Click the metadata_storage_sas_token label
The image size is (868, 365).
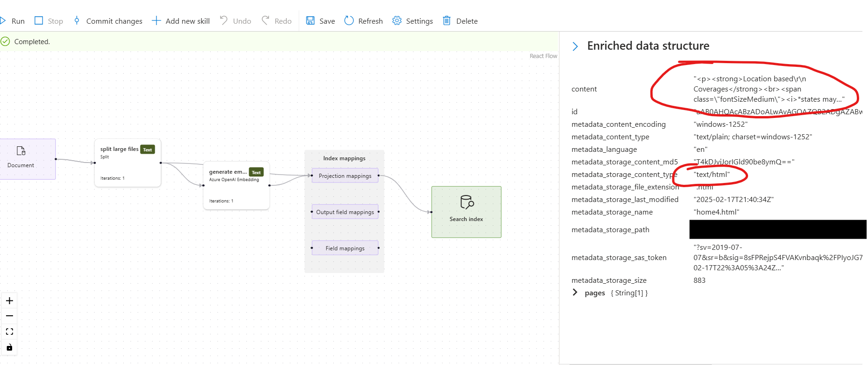click(x=619, y=258)
